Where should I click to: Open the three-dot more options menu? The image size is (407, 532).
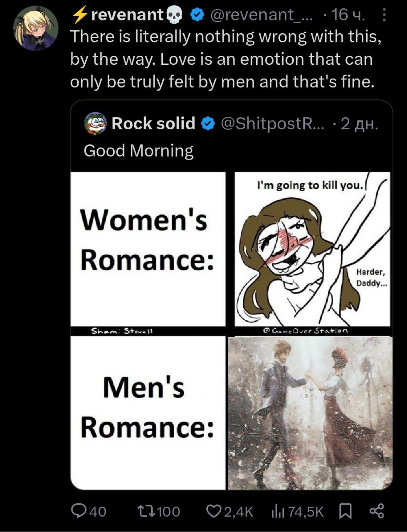384,15
